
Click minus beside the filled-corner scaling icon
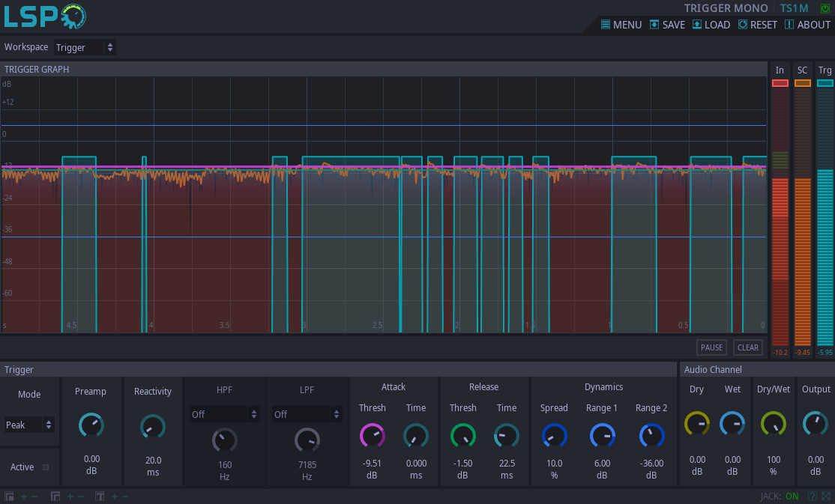(x=34, y=497)
